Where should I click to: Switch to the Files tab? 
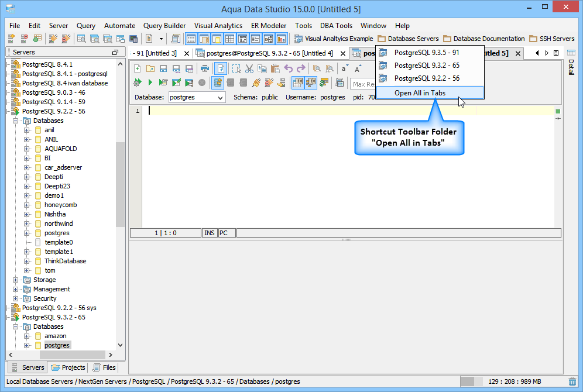[104, 367]
